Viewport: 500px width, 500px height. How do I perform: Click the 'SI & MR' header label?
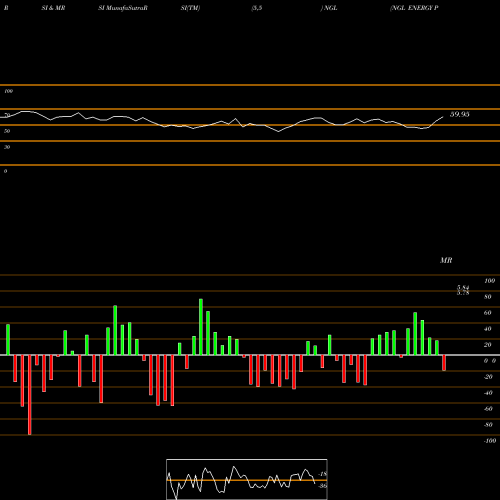point(53,8)
